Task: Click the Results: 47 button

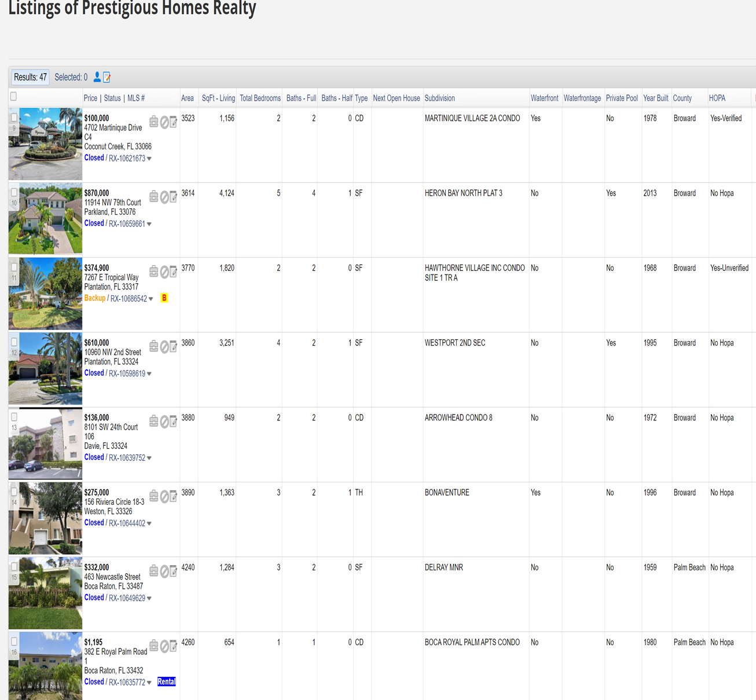Action: tap(30, 77)
